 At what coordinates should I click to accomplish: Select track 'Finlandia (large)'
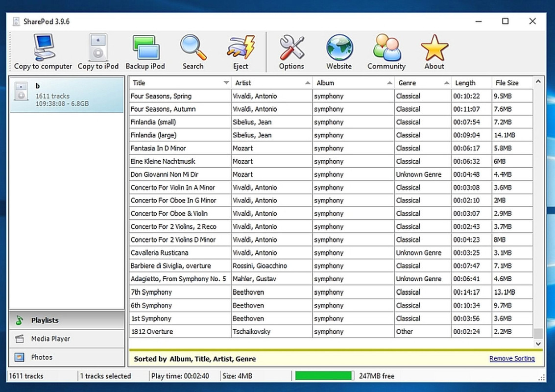331,135
